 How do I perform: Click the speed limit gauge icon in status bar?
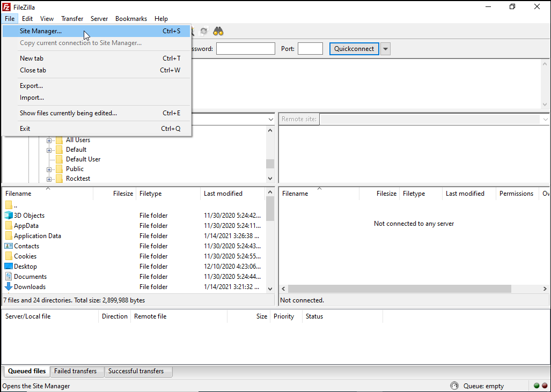tap(454, 386)
